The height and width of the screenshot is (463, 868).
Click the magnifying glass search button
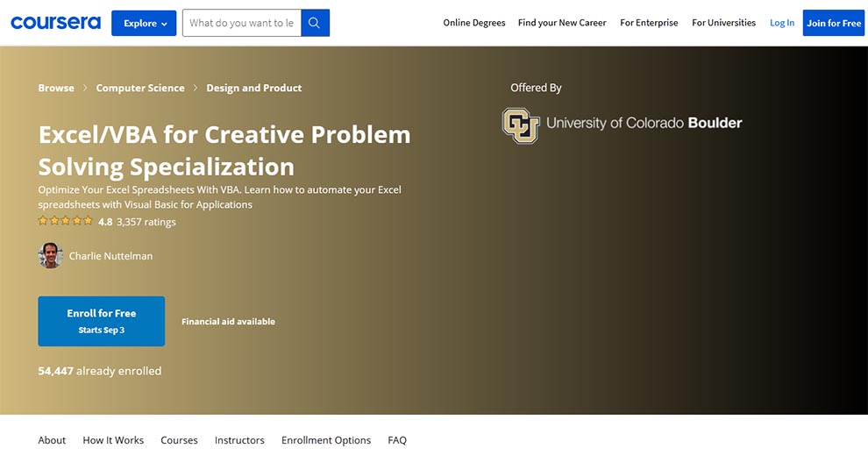[x=315, y=23]
